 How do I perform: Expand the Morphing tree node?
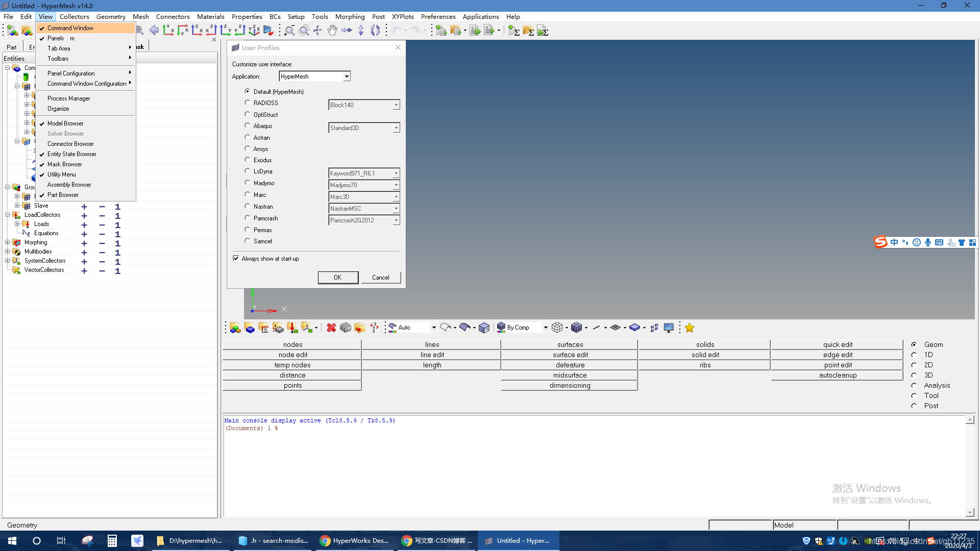[7, 242]
